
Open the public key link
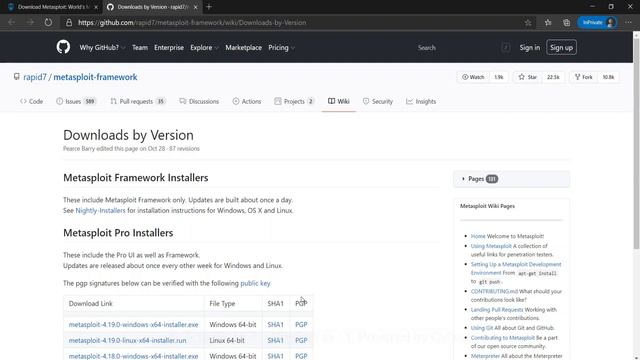click(x=255, y=283)
